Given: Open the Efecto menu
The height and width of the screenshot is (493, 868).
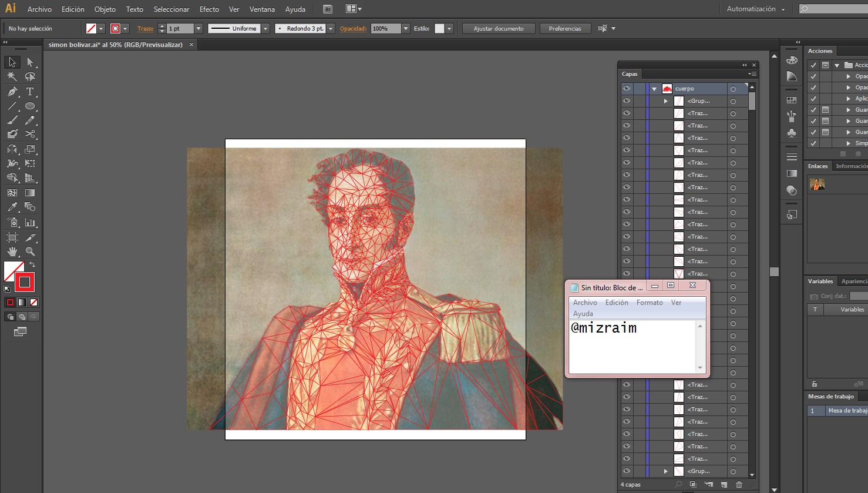Looking at the screenshot, I should [x=209, y=9].
